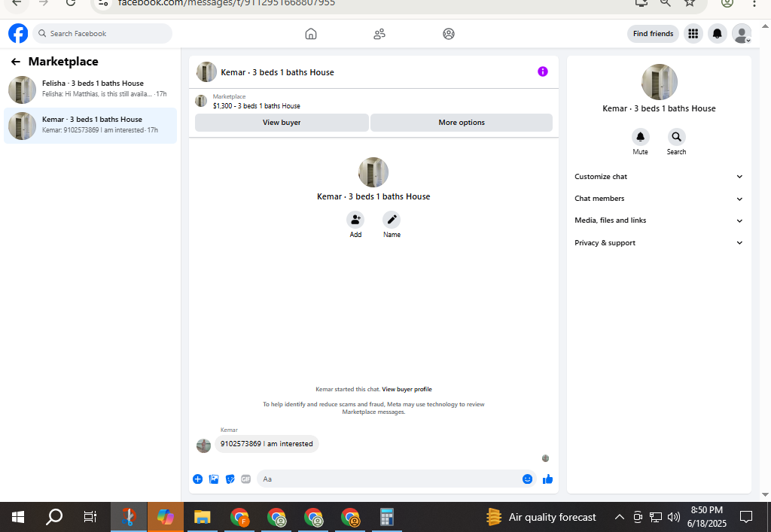The image size is (771, 532).
Task: Open the Windows Start menu
Action: pyautogui.click(x=18, y=517)
